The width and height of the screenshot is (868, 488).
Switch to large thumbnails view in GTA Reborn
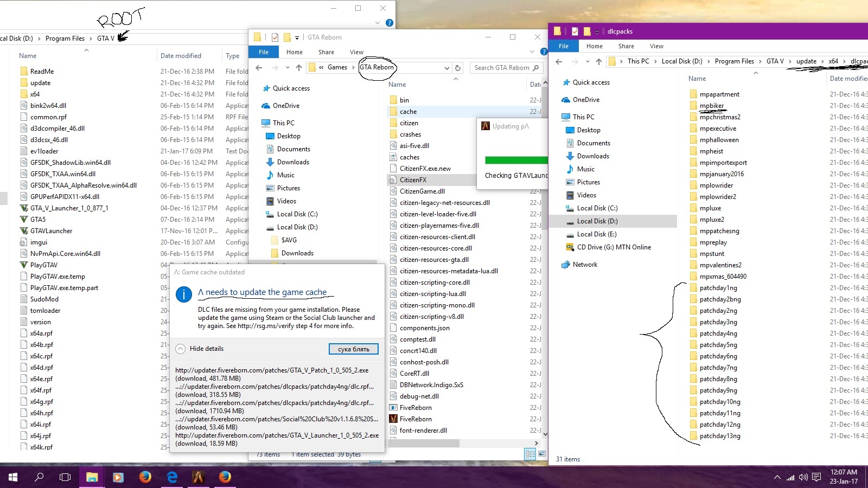(541, 454)
